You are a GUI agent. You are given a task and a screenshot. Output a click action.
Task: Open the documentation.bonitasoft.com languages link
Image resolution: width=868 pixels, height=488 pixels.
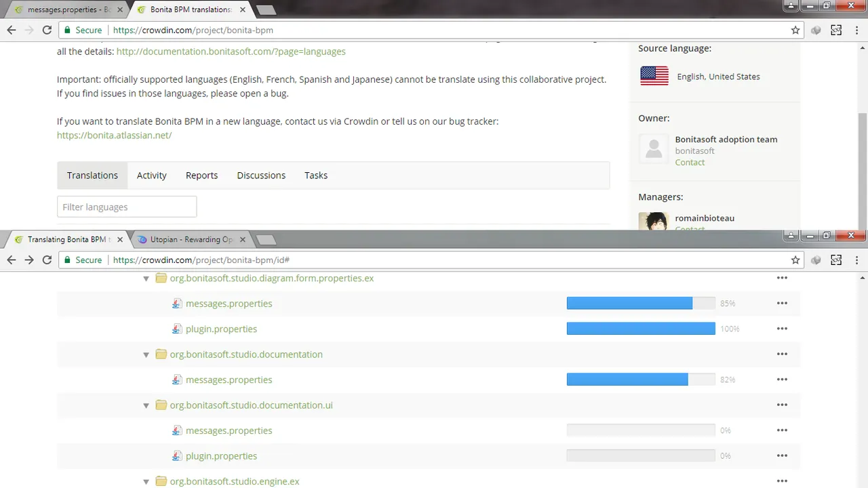[231, 52]
